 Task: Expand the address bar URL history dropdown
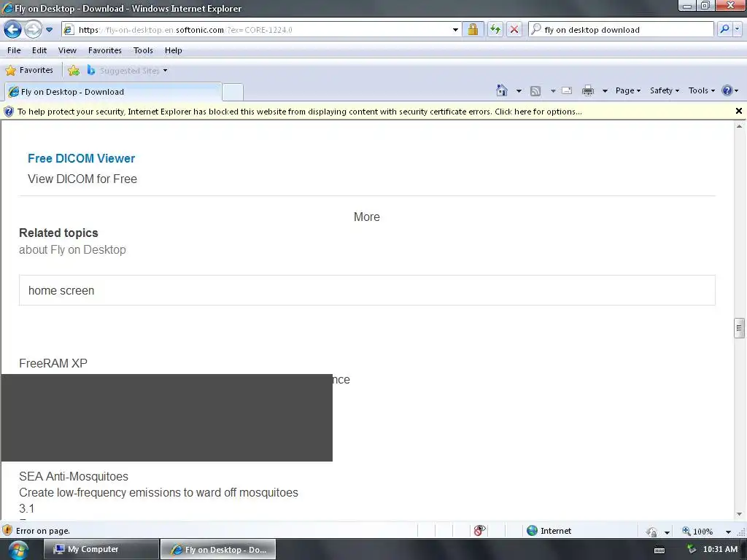click(x=455, y=29)
